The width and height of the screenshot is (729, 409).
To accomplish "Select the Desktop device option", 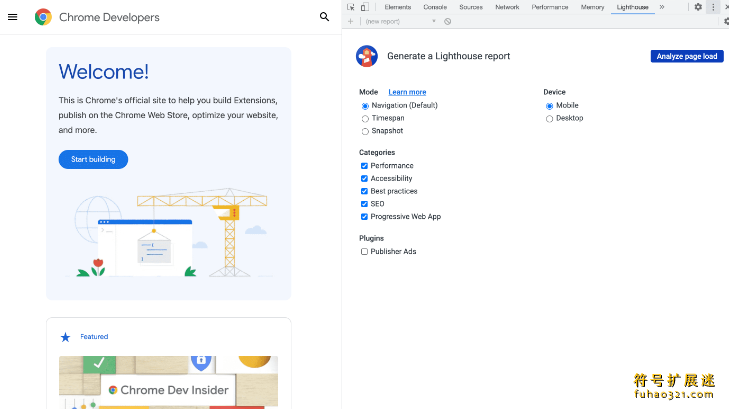I will click(549, 118).
